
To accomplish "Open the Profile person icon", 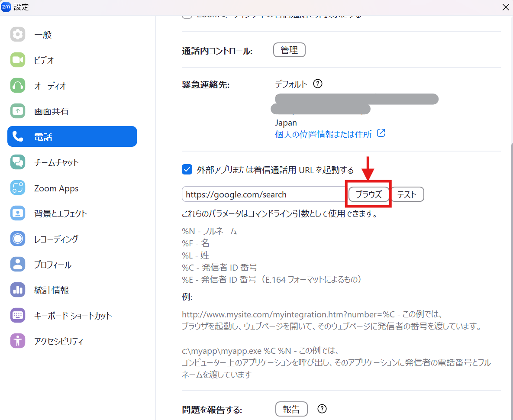I will pos(18,264).
